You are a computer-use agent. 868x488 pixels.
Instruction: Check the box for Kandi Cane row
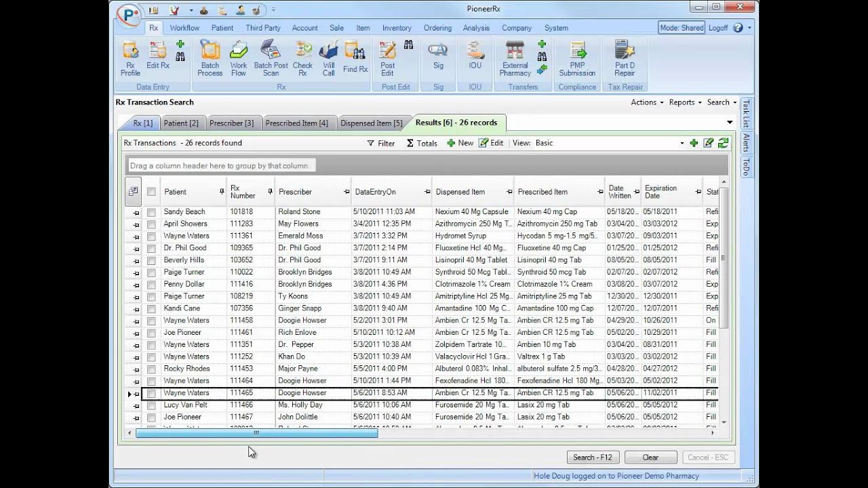[x=151, y=309]
